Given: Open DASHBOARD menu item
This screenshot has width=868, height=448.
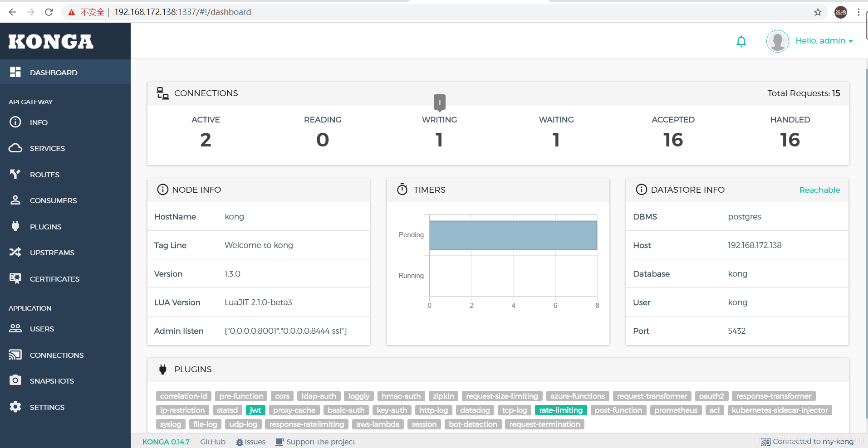Looking at the screenshot, I should [x=65, y=72].
